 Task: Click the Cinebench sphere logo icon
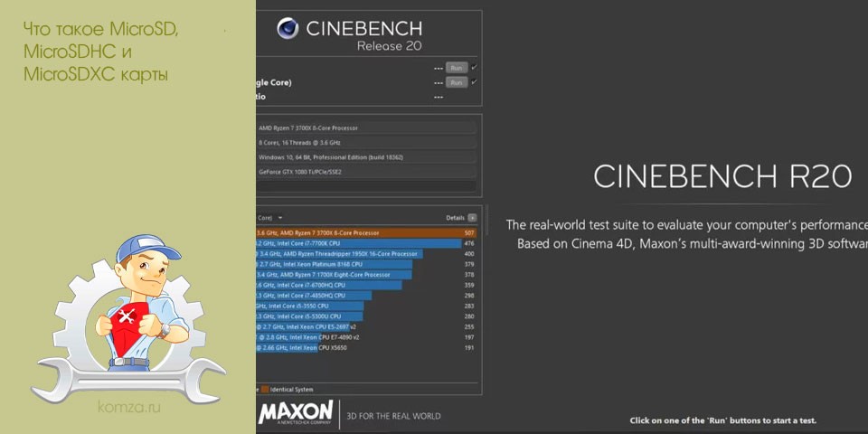point(288,28)
